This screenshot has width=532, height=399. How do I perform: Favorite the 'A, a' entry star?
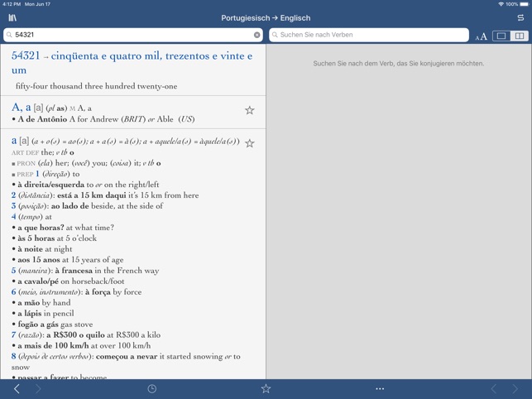[249, 110]
